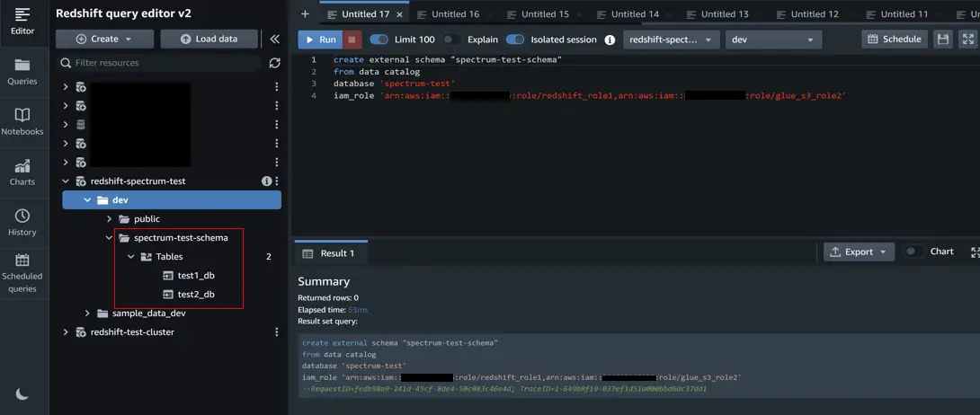This screenshot has width=980, height=415.
Task: Expand results pane to full screen
Action: coord(975,252)
